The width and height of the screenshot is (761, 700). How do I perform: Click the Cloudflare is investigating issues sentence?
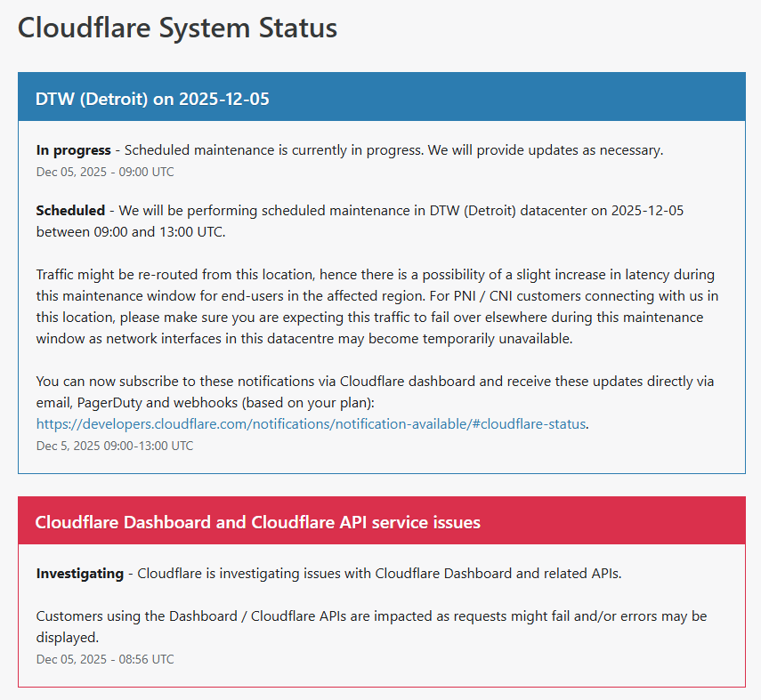[379, 574]
